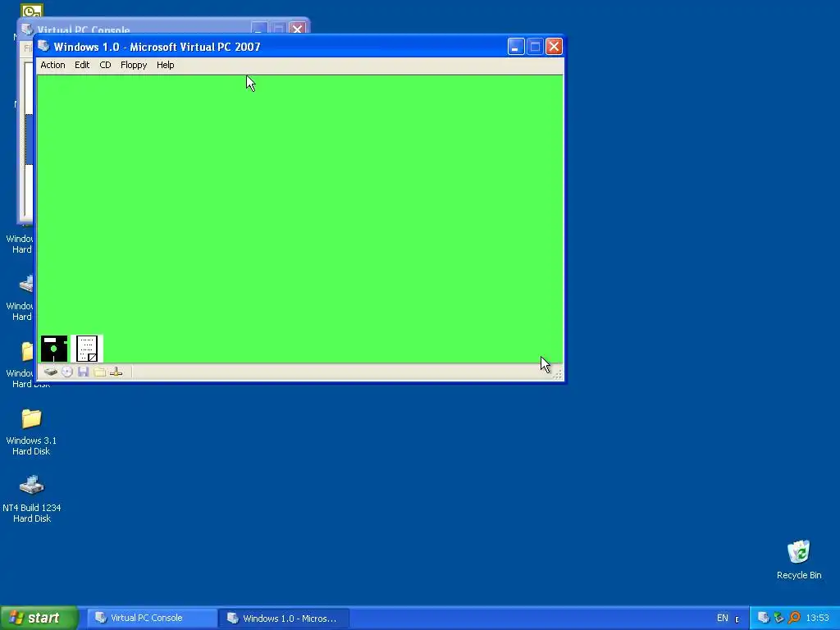The image size is (840, 630).
Task: Click the hard disk status icon
Action: 50,372
